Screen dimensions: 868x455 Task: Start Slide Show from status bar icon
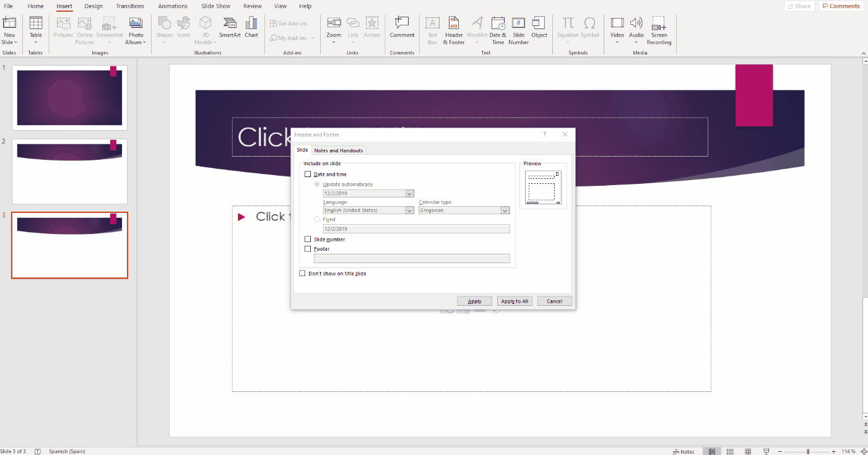click(766, 451)
